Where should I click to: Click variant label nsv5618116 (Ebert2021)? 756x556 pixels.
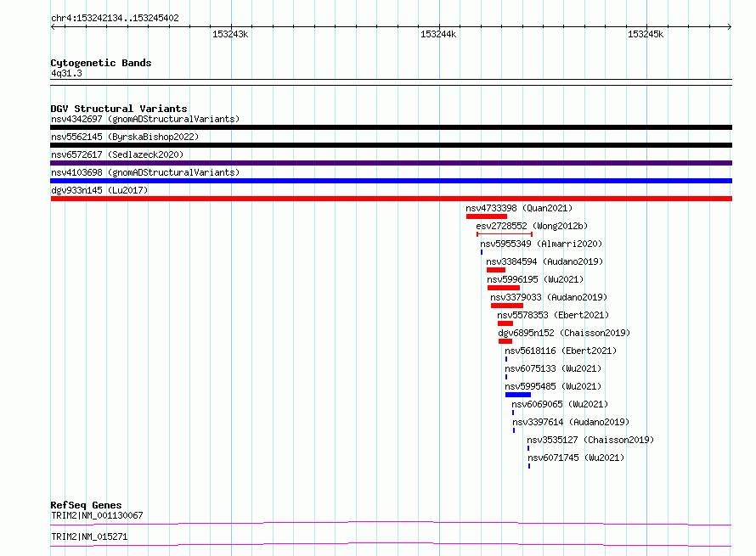(x=561, y=351)
